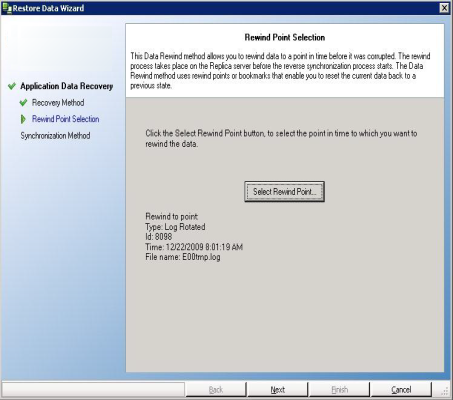Screen dimensions: 453x400
Task: Cancel the Restore Data Wizard
Action: click(x=401, y=390)
